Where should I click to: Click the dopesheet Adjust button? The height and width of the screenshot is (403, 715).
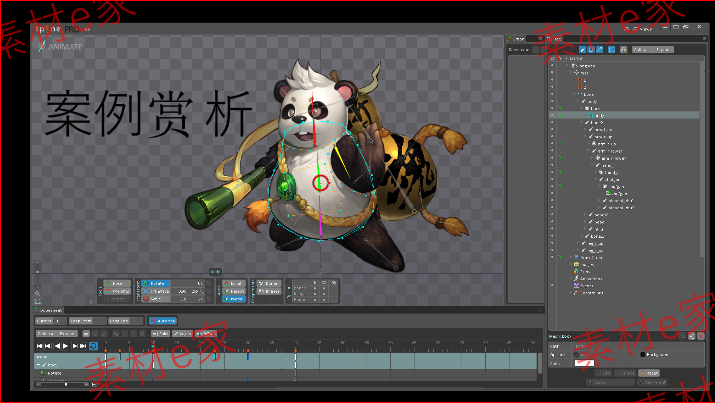182,334
